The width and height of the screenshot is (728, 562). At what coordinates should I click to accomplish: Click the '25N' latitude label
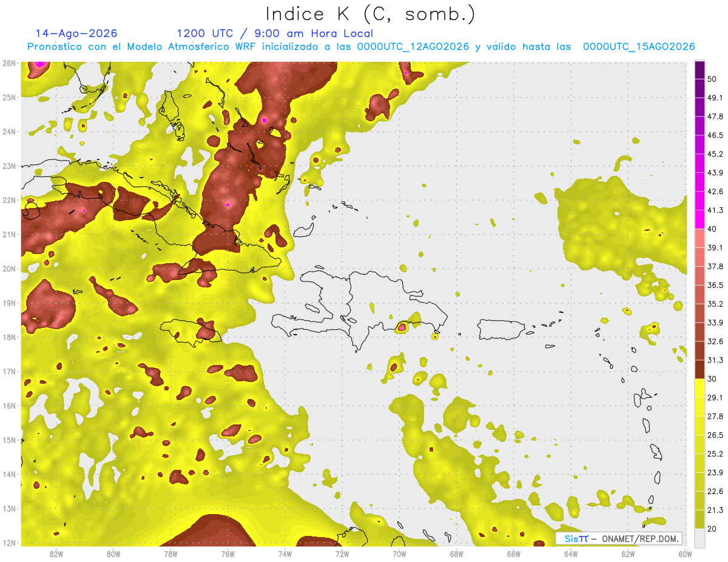click(8, 97)
